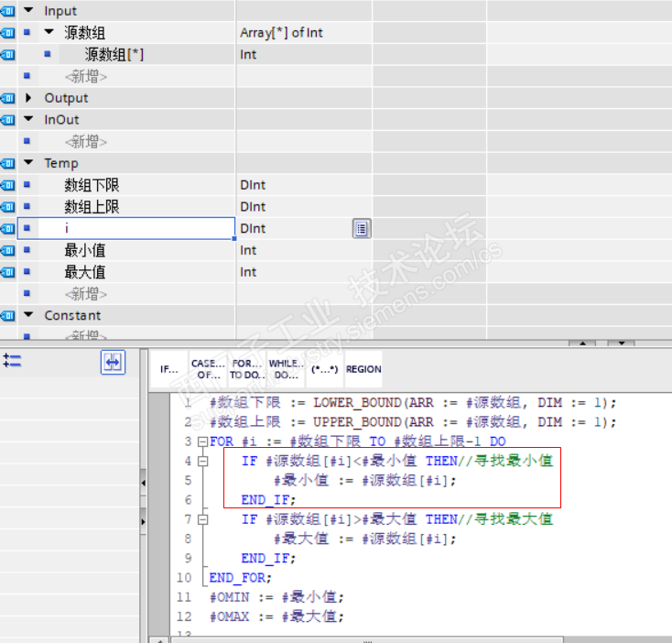Click the comment //寻找最大值 in line 7
Screen dimensions: 672x643
click(505, 519)
